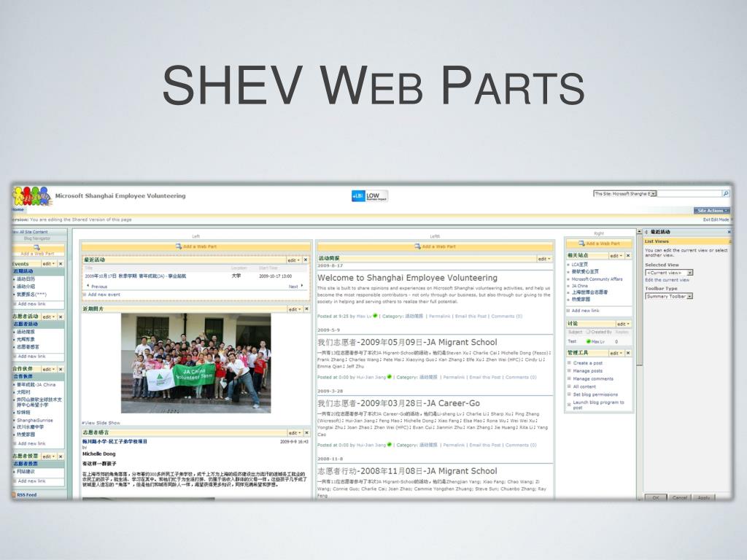Close the 志愿者活动 navigation web part
Viewport: 747px width, 560px height.
61,316
